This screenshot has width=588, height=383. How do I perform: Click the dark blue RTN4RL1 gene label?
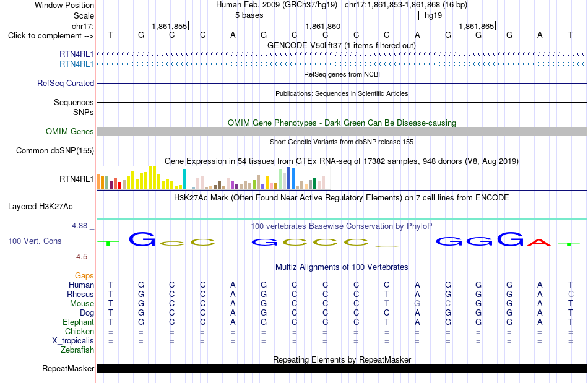point(77,54)
